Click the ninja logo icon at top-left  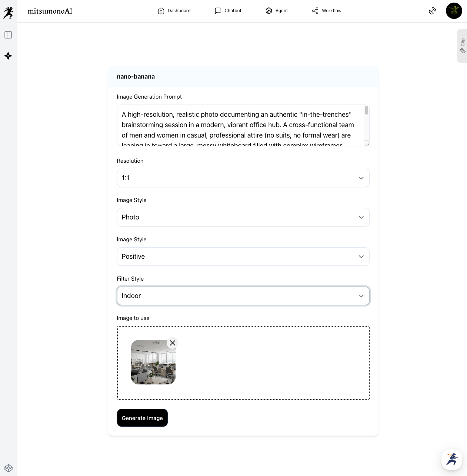(8, 12)
